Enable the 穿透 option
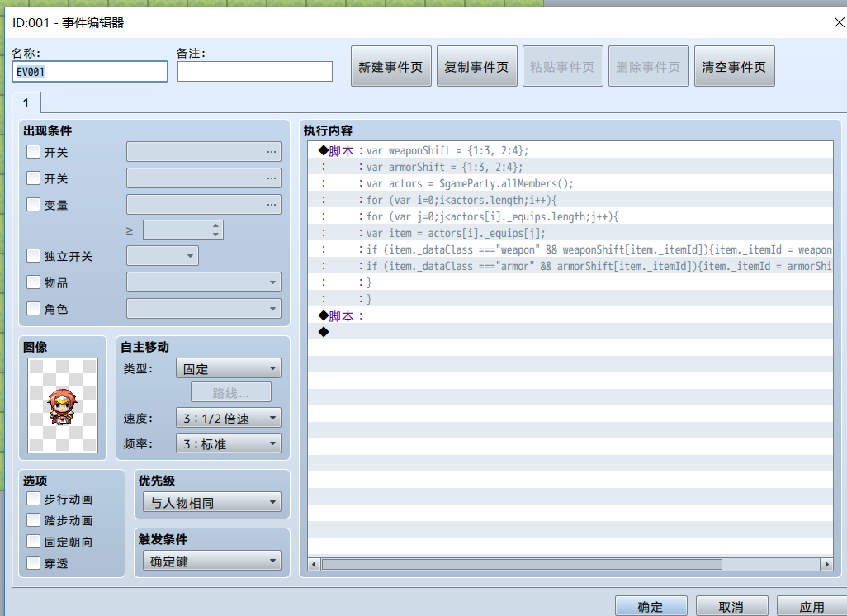Screen dimensions: 847x616 pos(34,563)
